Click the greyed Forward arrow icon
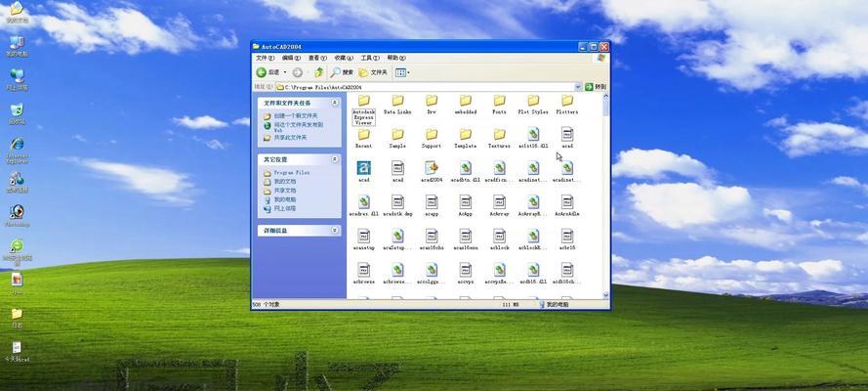Viewport: 868px width, 391px height. (x=298, y=72)
